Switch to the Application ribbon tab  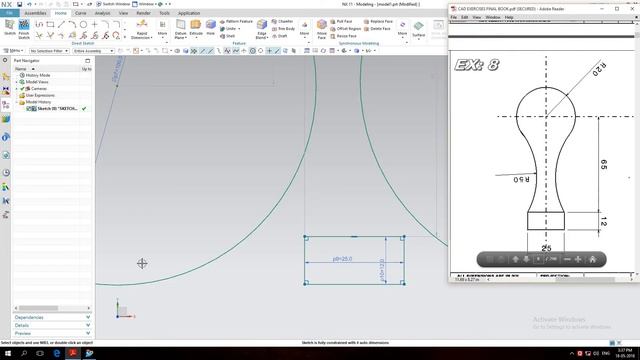pyautogui.click(x=189, y=13)
